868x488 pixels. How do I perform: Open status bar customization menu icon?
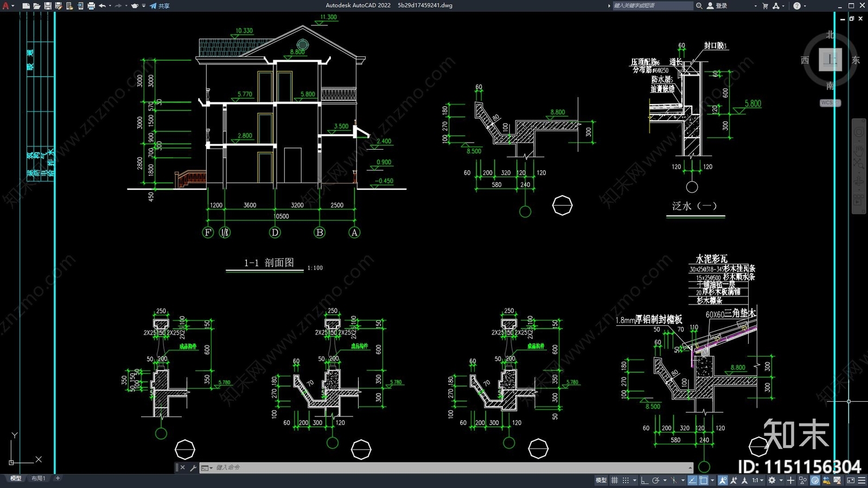[861, 480]
